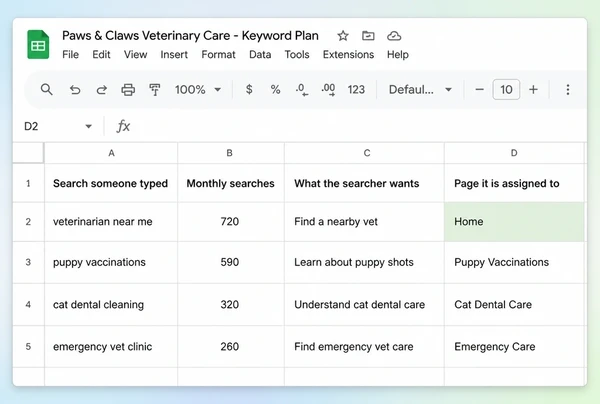Star the Keyword Plan document

point(343,36)
